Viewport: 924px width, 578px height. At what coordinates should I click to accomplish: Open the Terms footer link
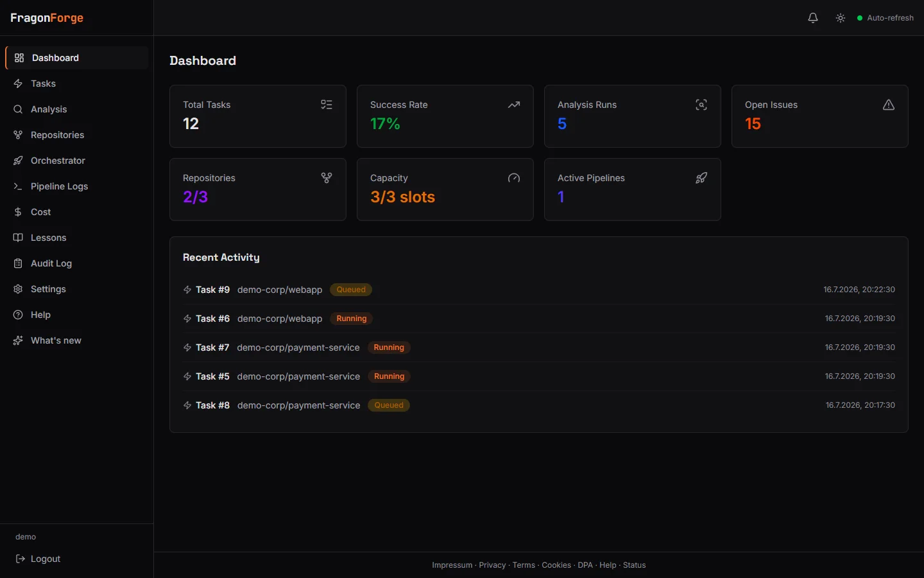click(524, 565)
